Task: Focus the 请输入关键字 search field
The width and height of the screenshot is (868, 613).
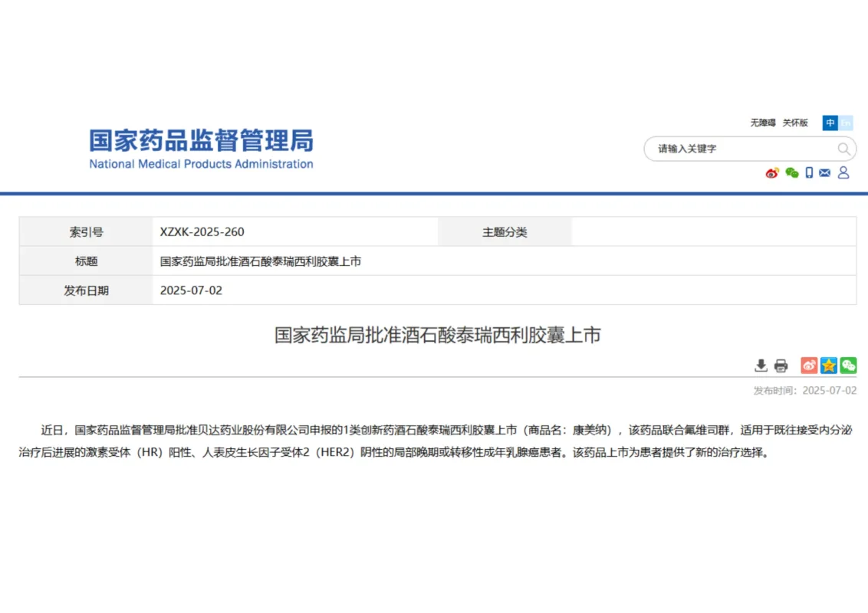Action: pos(736,149)
